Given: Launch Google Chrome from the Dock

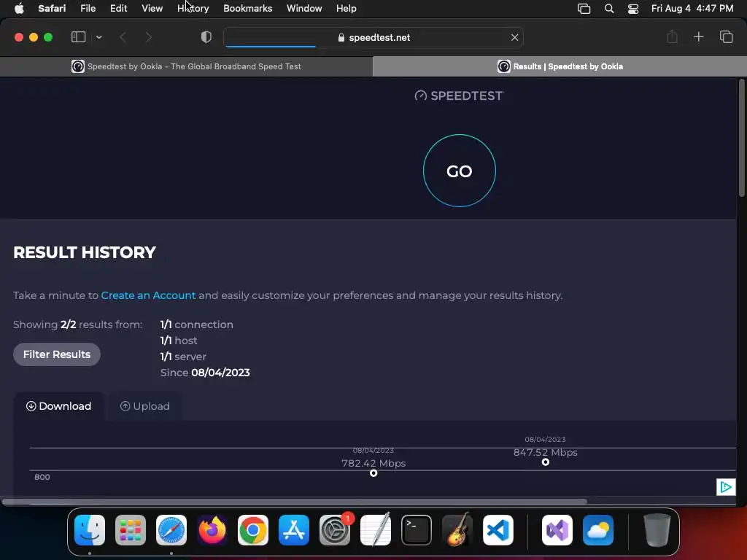Looking at the screenshot, I should point(253,530).
